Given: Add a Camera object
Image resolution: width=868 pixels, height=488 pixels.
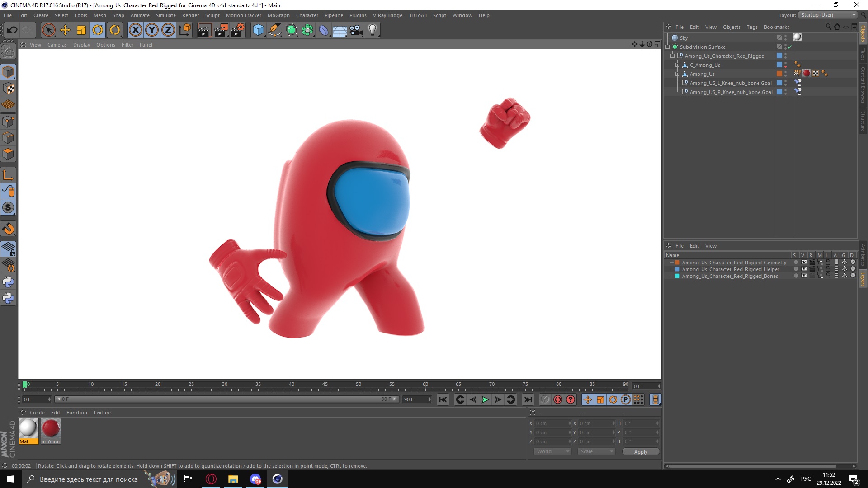Looking at the screenshot, I should tap(356, 30).
